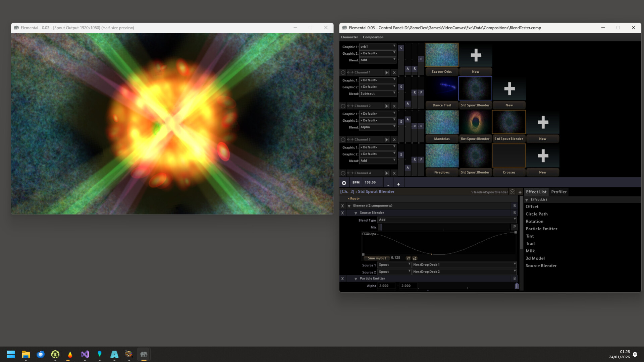This screenshot has height=362, width=644.
Task: Click the New plus icon in the Crosses row
Action: click(x=543, y=155)
